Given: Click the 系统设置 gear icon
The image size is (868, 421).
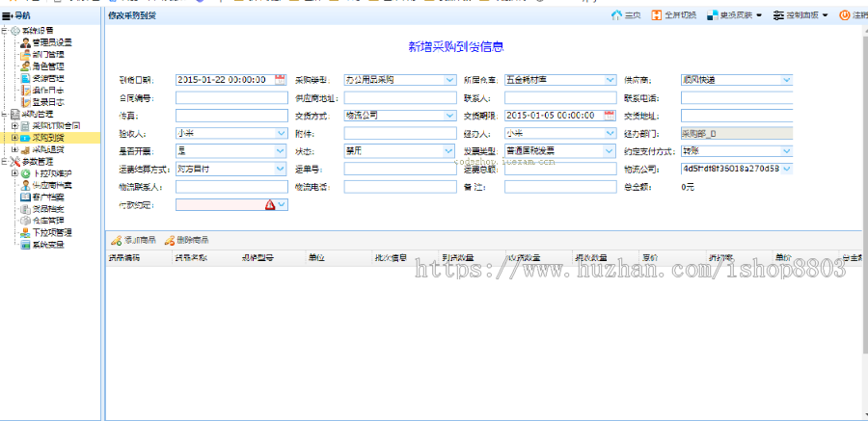Looking at the screenshot, I should pos(15,31).
